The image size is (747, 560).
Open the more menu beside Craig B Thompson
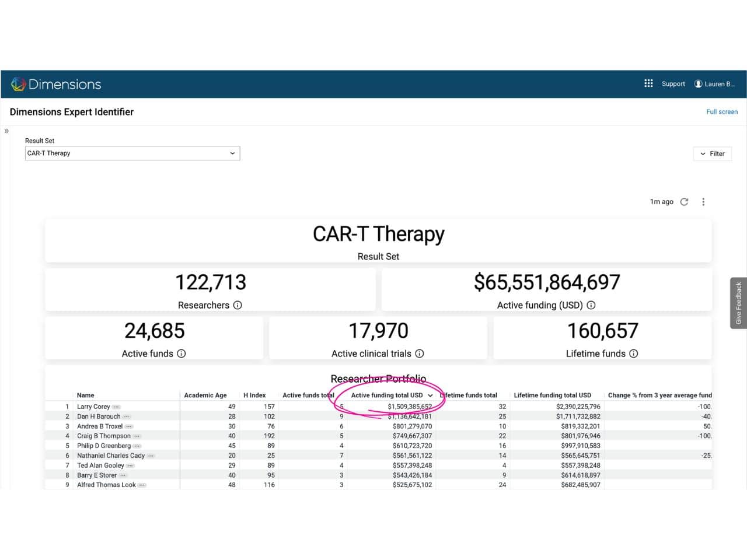coord(137,436)
